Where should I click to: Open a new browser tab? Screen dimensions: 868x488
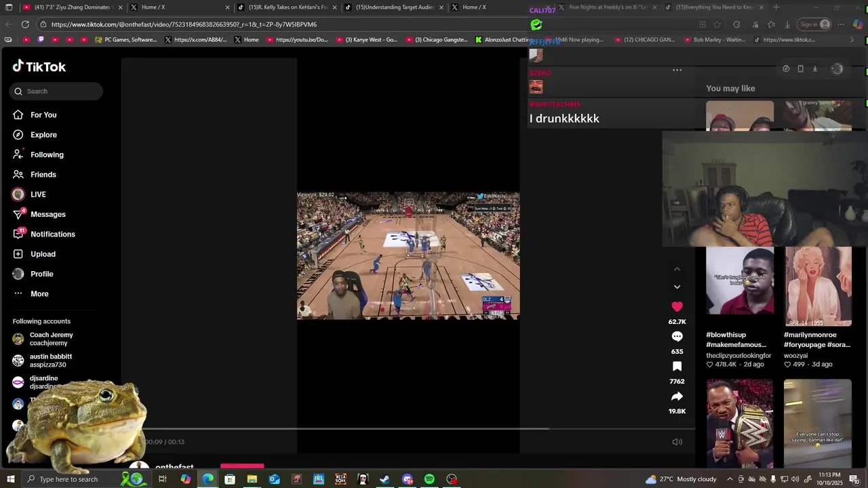coord(776,7)
